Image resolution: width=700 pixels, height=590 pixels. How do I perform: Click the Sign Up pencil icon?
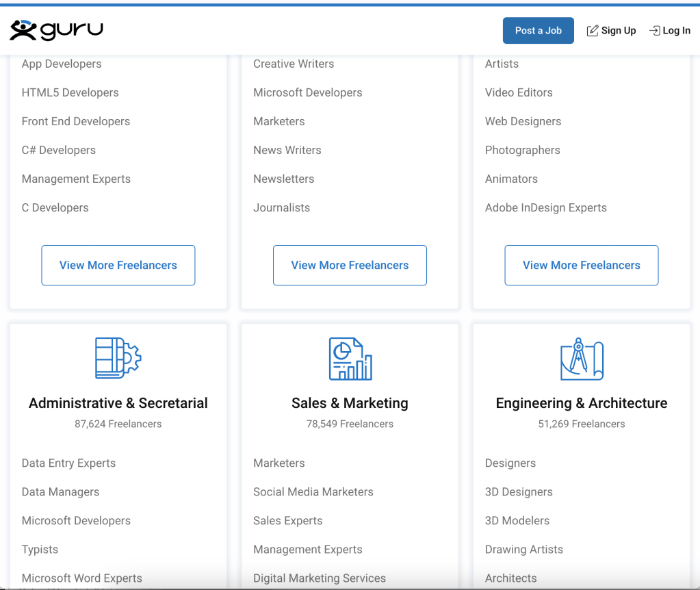pos(593,31)
